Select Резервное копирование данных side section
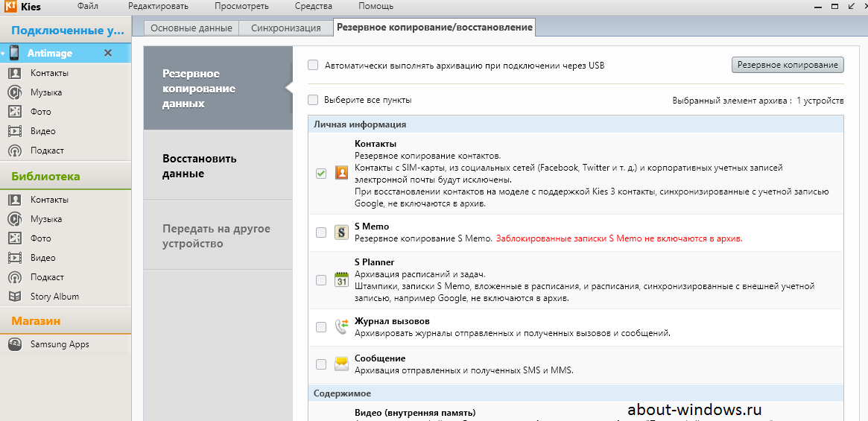This screenshot has height=421, width=868. click(x=218, y=89)
